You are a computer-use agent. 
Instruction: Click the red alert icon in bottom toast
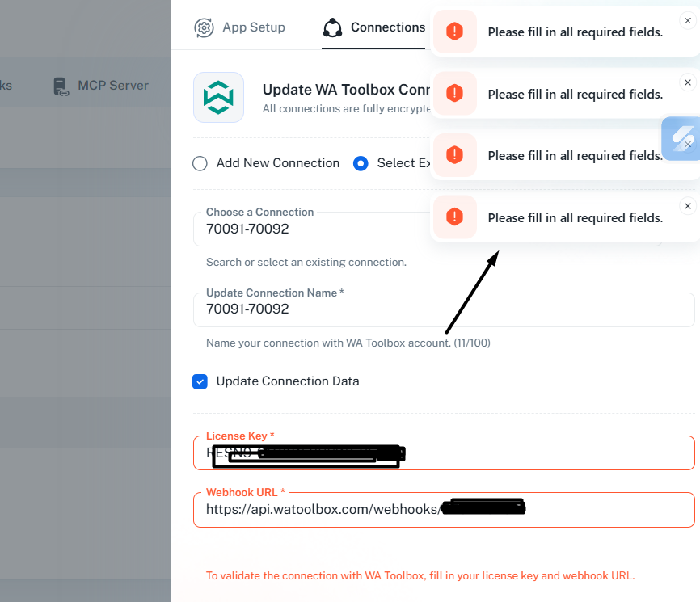point(454,217)
